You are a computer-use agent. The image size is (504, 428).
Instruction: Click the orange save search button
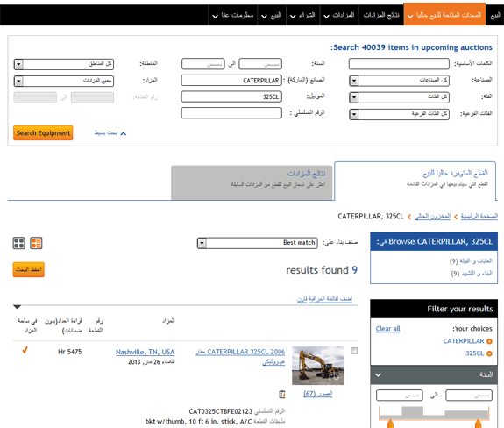29,269
